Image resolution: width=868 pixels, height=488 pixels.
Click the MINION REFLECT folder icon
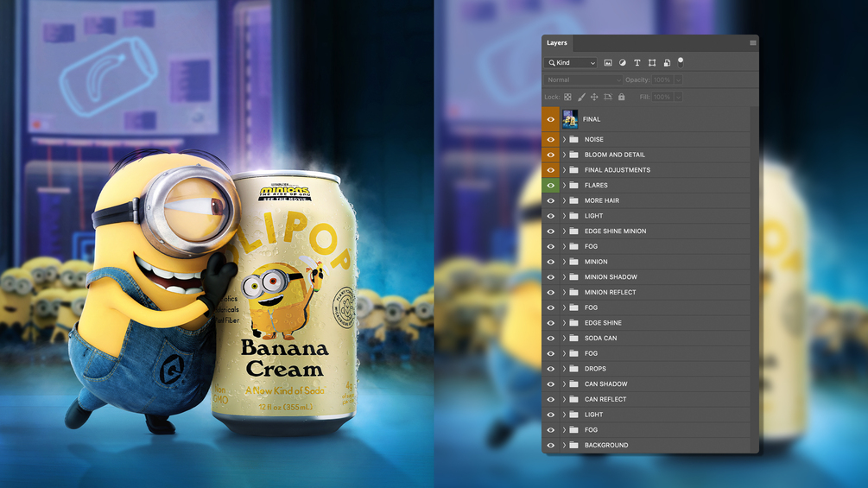click(574, 292)
